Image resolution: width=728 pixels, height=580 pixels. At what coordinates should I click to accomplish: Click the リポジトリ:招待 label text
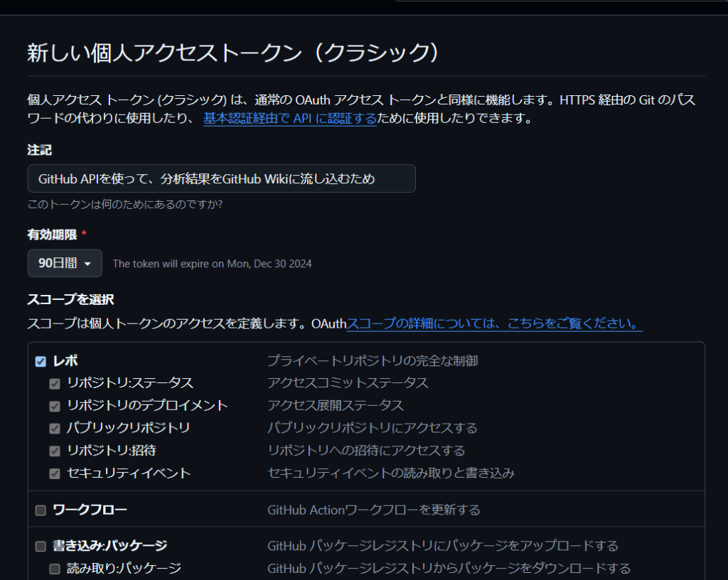point(112,451)
